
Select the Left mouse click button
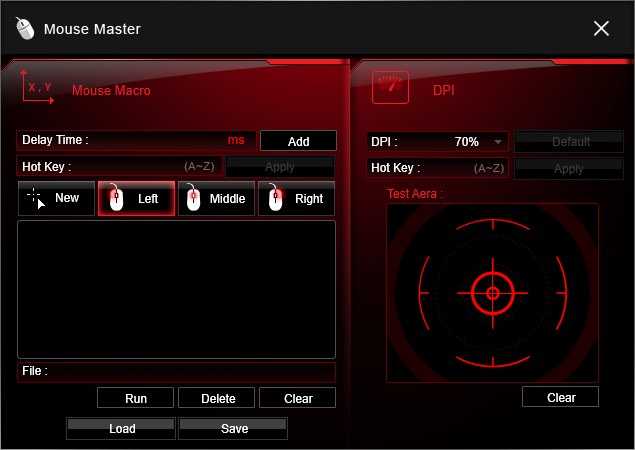[x=136, y=198]
